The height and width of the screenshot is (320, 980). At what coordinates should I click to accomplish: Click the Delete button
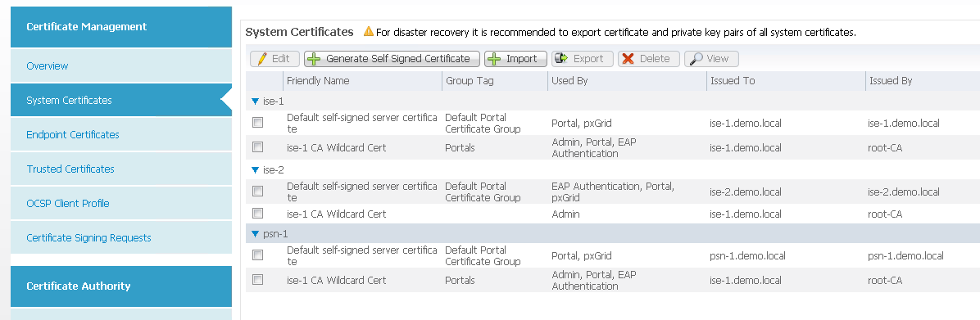[649, 59]
